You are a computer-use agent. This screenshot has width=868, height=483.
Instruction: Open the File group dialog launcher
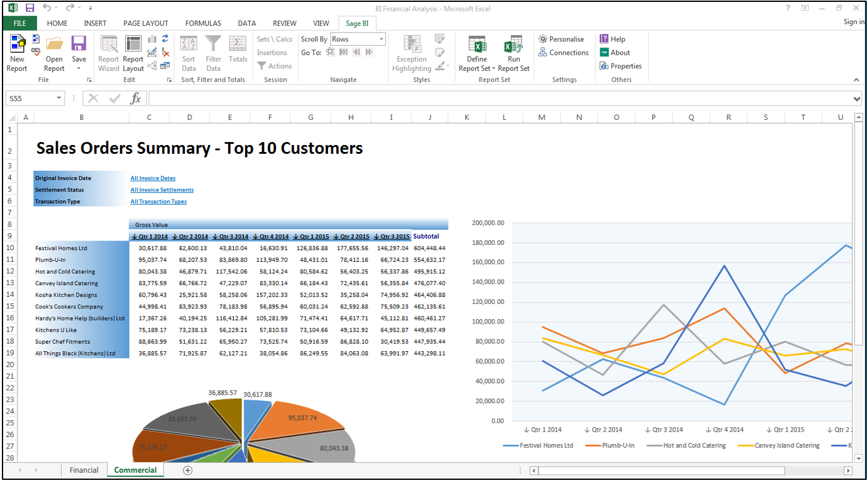89,80
